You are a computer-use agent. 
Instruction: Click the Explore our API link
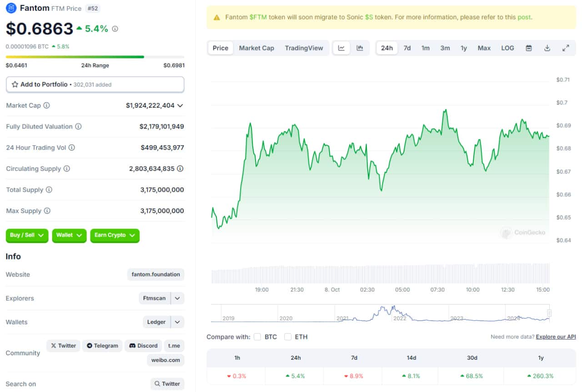[x=556, y=337]
